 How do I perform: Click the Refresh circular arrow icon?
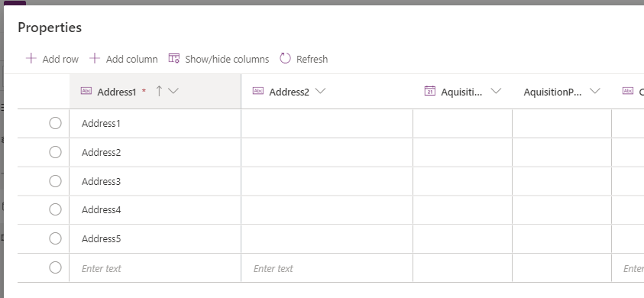pos(285,58)
